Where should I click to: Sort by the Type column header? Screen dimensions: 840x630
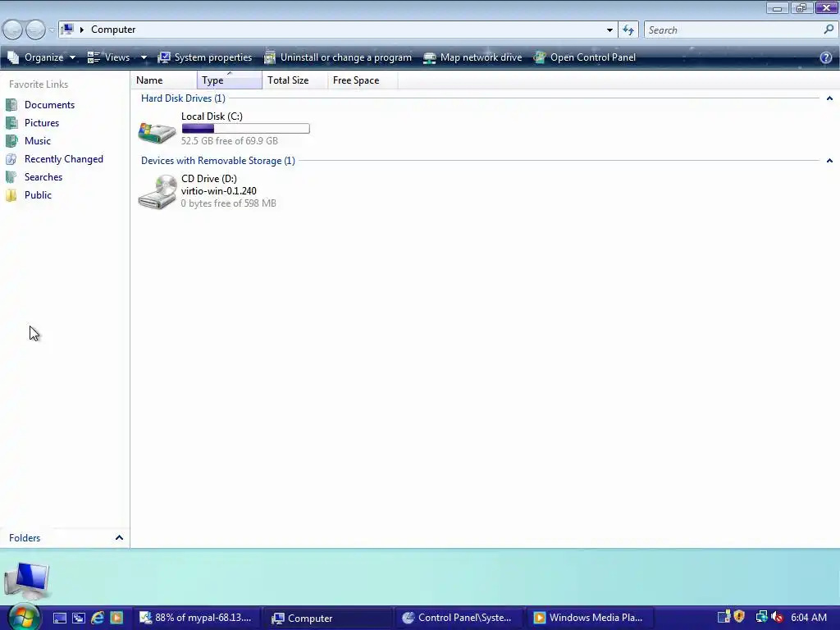(230, 80)
